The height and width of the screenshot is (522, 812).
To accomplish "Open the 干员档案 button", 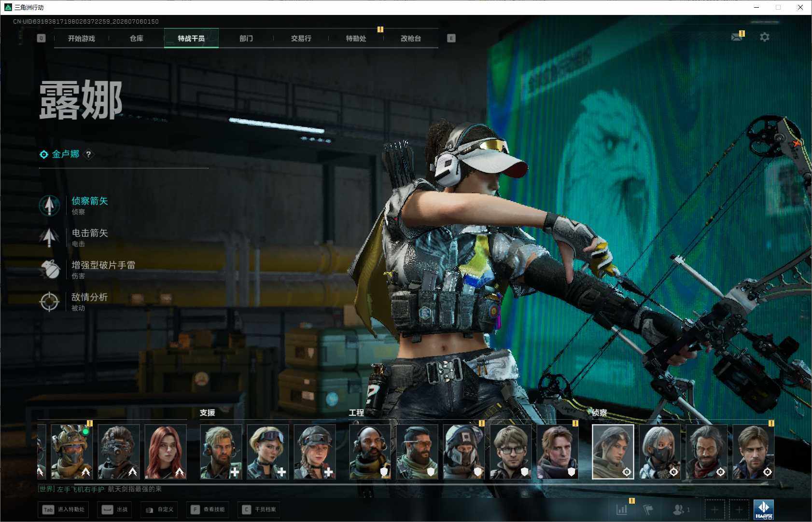I will point(260,509).
